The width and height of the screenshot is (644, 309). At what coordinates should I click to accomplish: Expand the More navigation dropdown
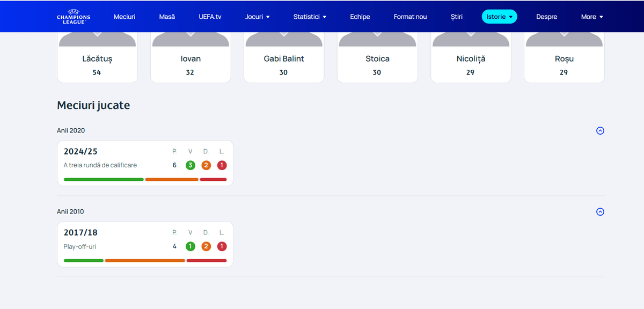[591, 17]
